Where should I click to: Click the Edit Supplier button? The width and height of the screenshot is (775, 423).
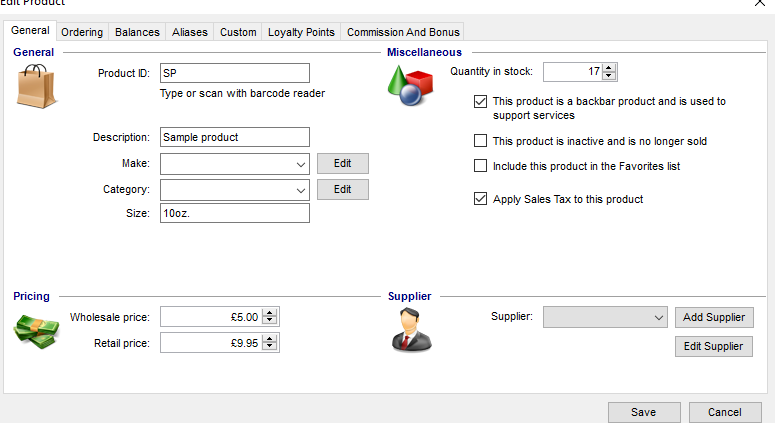[x=714, y=346]
